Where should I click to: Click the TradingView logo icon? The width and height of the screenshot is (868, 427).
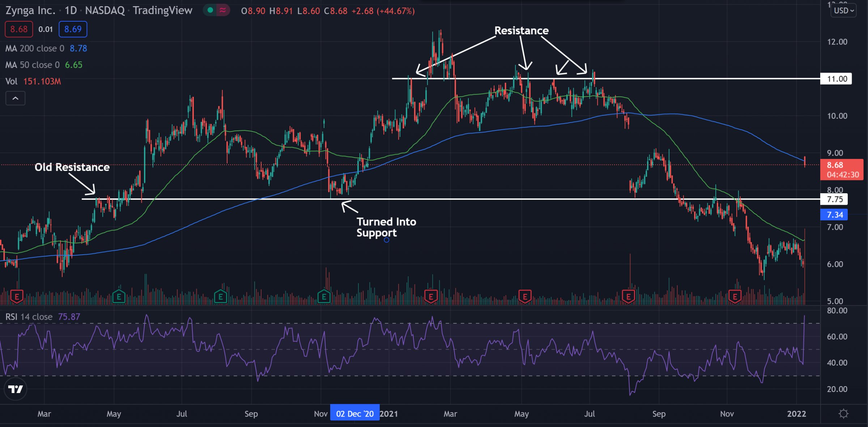coord(16,389)
